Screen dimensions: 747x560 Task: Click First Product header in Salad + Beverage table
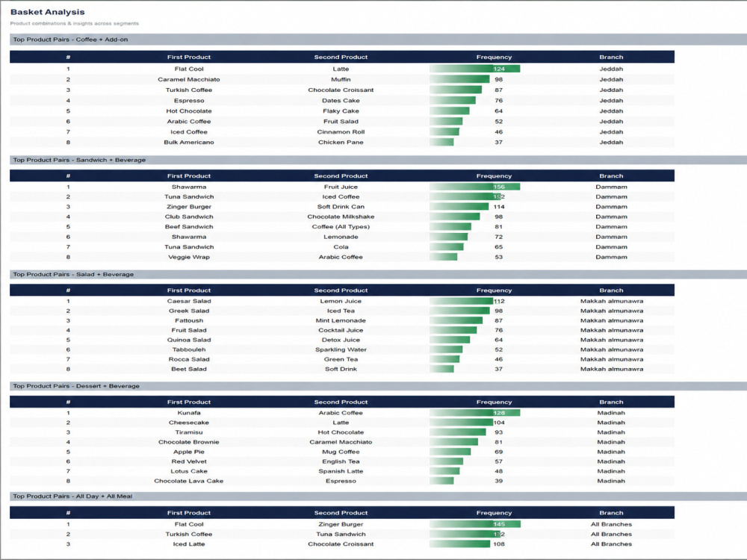(189, 290)
